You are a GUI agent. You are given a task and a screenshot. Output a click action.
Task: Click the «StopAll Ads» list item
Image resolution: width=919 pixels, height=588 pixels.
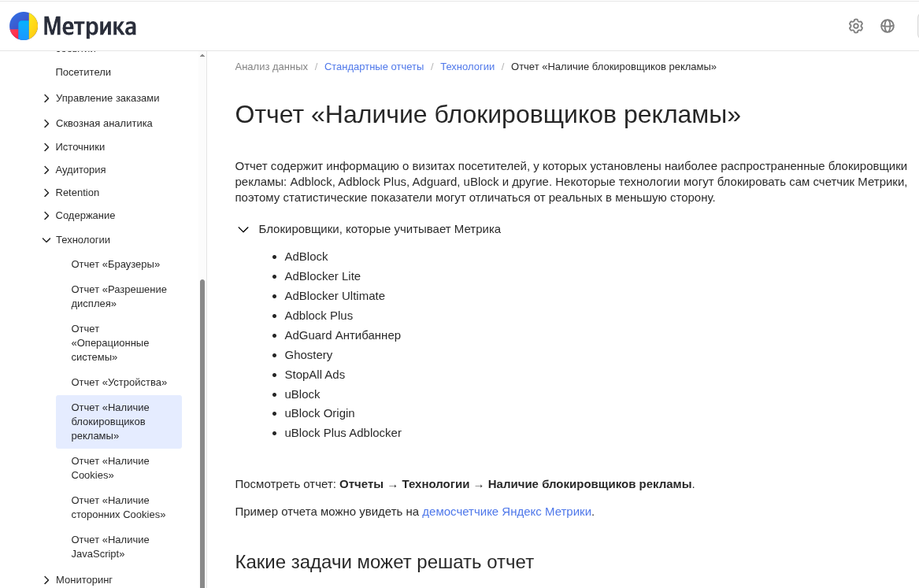pos(315,375)
